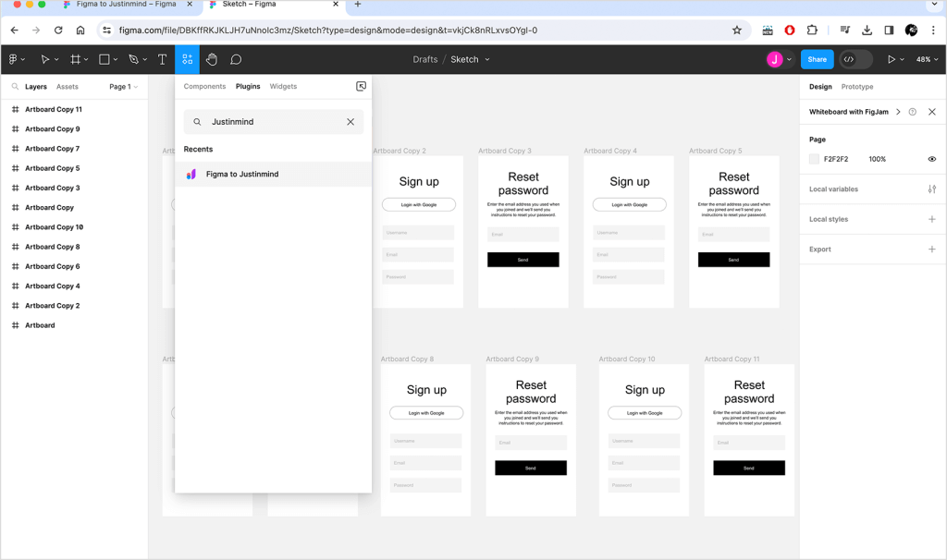Switch to the Components tab

point(204,86)
